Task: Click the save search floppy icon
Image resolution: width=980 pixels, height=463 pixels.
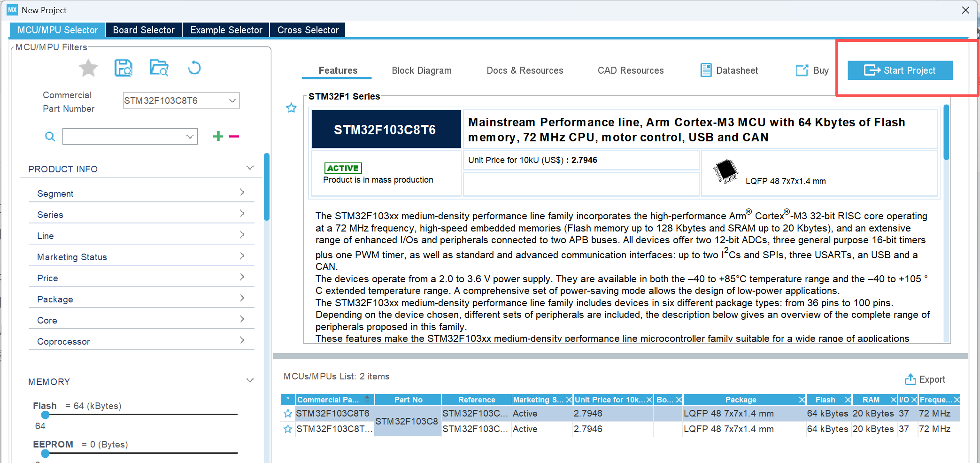Action: point(123,68)
